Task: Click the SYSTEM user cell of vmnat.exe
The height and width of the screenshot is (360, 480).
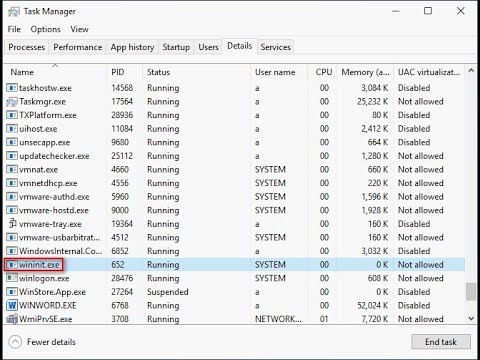Action: 270,170
